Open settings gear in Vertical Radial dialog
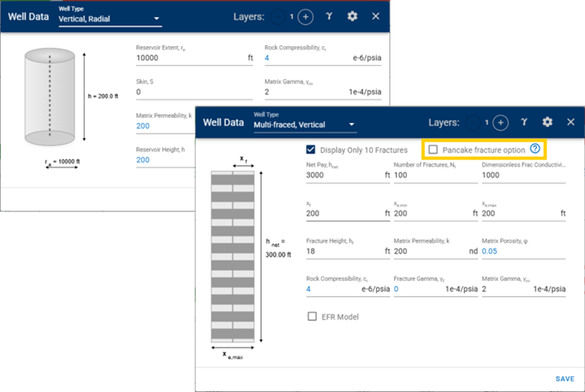The width and height of the screenshot is (585, 392). point(352,17)
